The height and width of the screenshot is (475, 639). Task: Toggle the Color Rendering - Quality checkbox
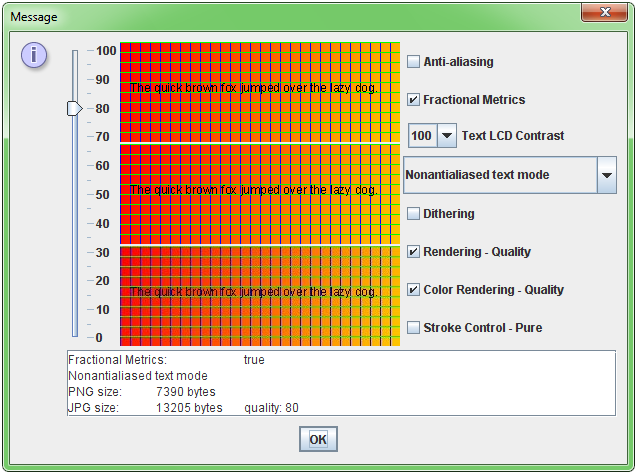[x=413, y=290]
